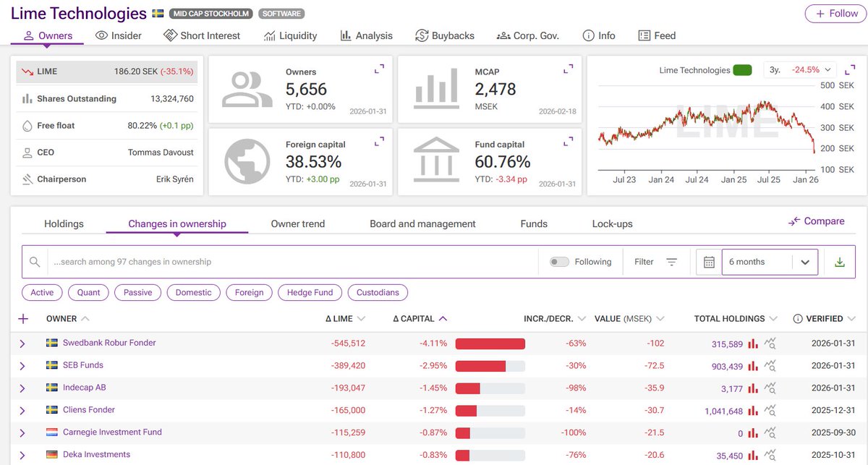Toggle the Hedge Fund filter chip

[x=310, y=293]
